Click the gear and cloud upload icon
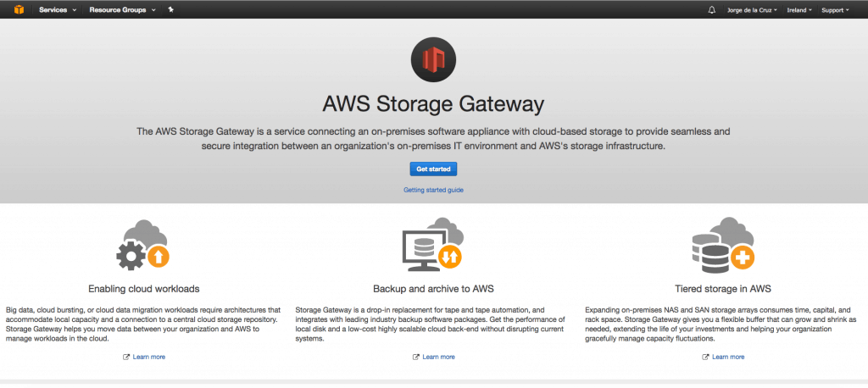Viewport: 868px width, 388px height. coord(142,245)
